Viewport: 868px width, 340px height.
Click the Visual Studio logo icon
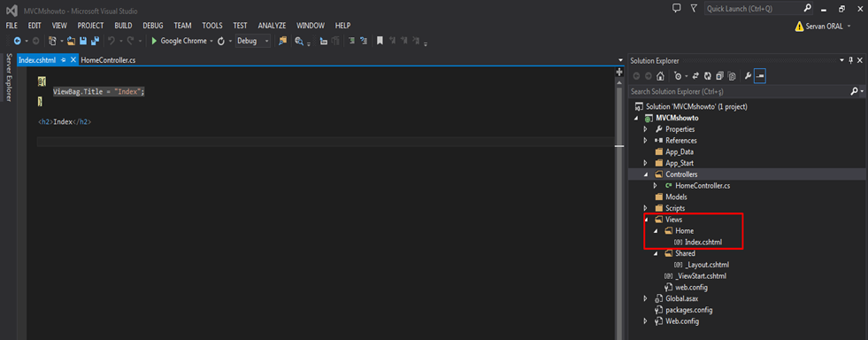(x=12, y=11)
